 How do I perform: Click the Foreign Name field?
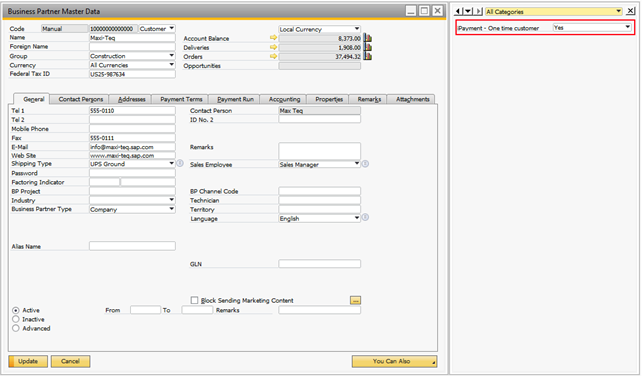pos(132,47)
